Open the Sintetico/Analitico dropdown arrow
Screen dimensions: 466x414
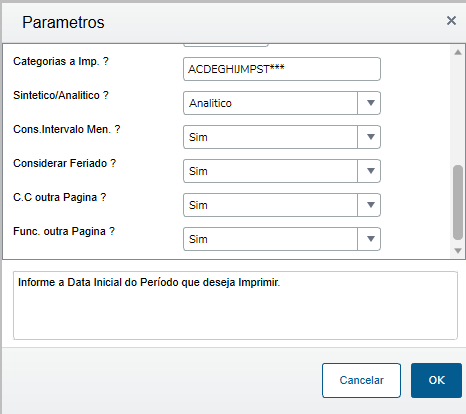[369, 103]
